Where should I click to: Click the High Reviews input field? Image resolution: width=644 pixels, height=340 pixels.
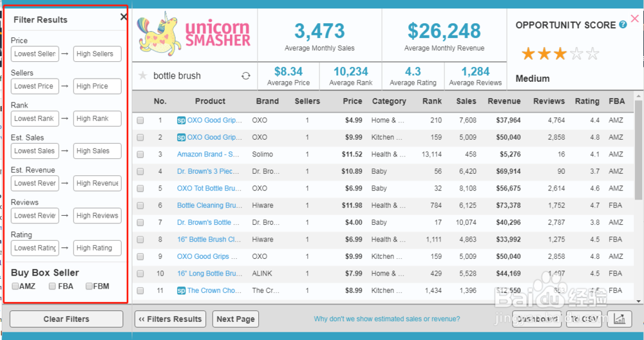coord(97,216)
